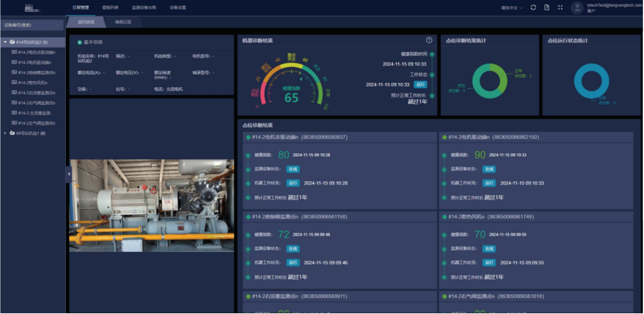This screenshot has width=644, height=314.
Task: Click the refresh icon in top bar
Action: click(533, 7)
